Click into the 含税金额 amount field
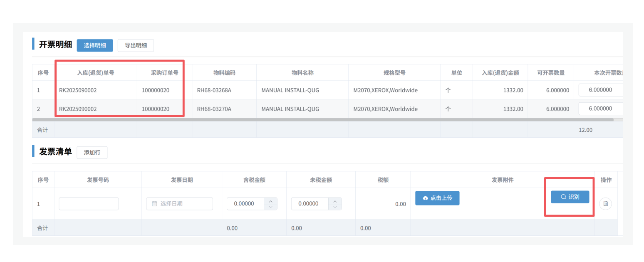 pyautogui.click(x=245, y=204)
